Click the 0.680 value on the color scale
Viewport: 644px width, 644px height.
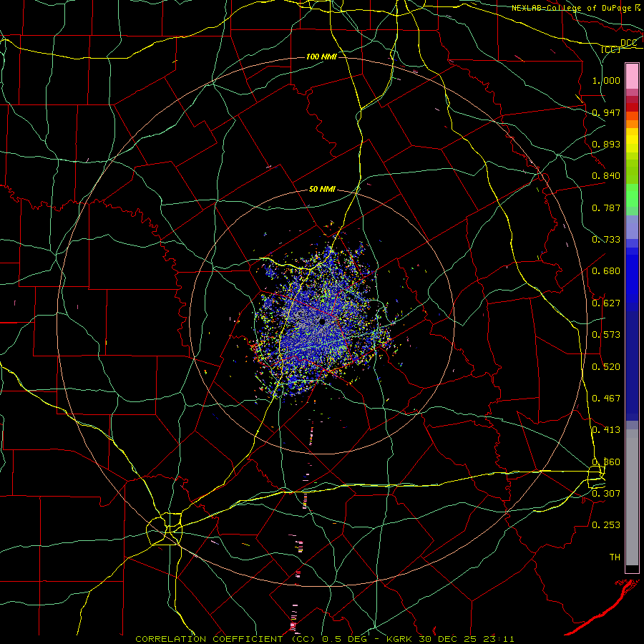(606, 271)
